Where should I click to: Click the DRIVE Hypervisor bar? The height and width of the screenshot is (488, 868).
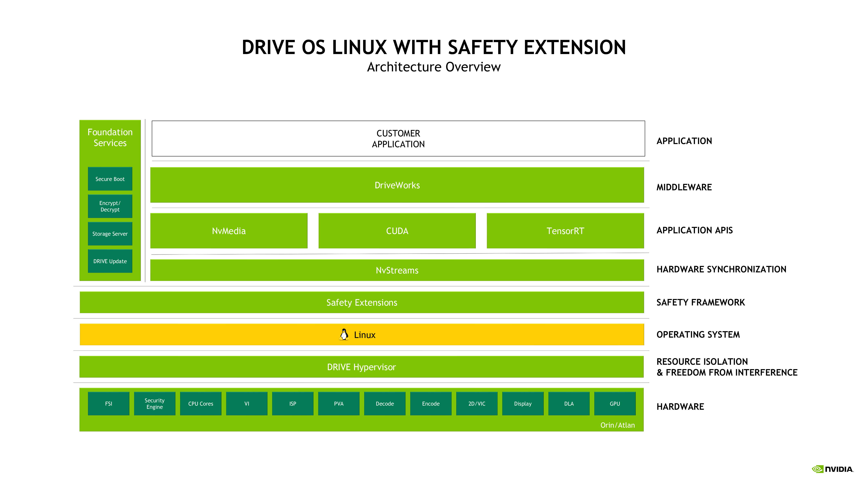tap(361, 367)
